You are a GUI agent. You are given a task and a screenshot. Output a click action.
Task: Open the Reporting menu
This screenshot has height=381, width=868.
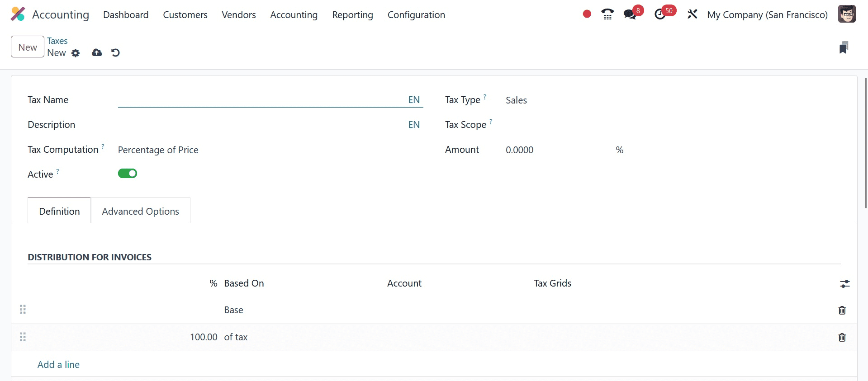pos(352,14)
